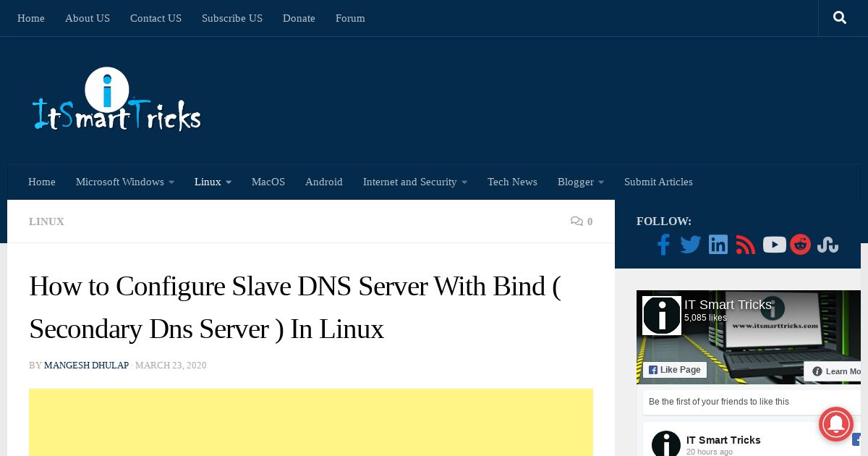Click the LINUX category label
This screenshot has width=868, height=456.
[46, 221]
